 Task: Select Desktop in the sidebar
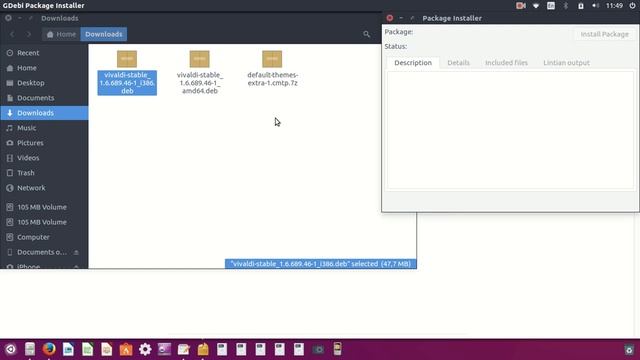(44, 83)
